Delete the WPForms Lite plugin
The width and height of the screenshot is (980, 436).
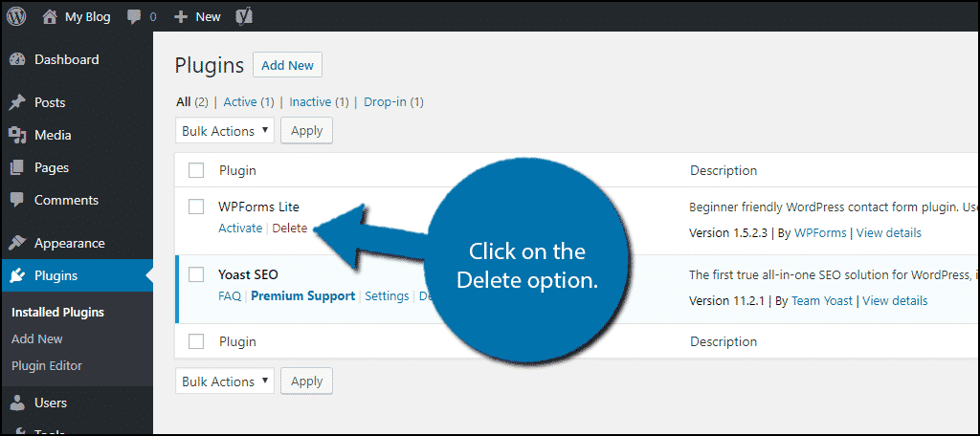tap(289, 228)
